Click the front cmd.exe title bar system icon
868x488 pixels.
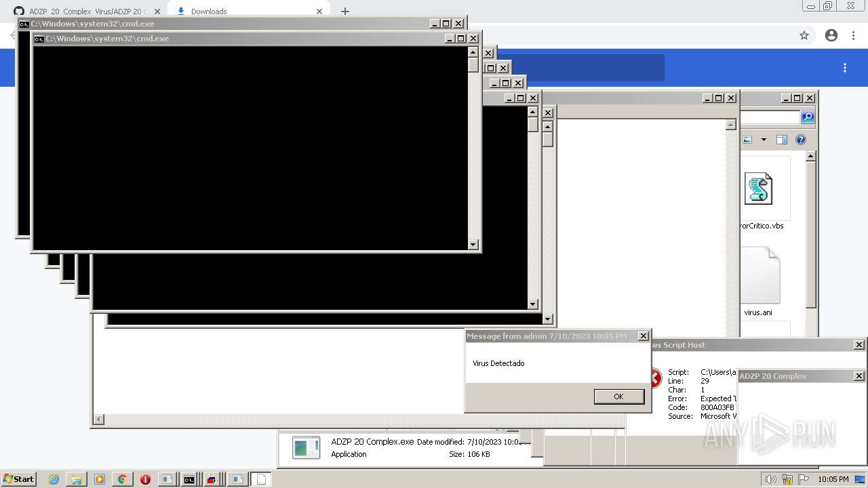tap(39, 39)
